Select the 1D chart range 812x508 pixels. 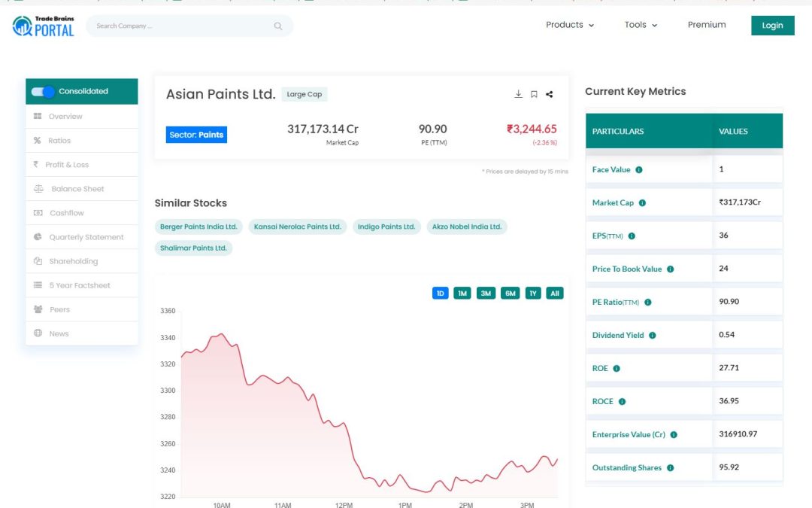click(x=440, y=294)
